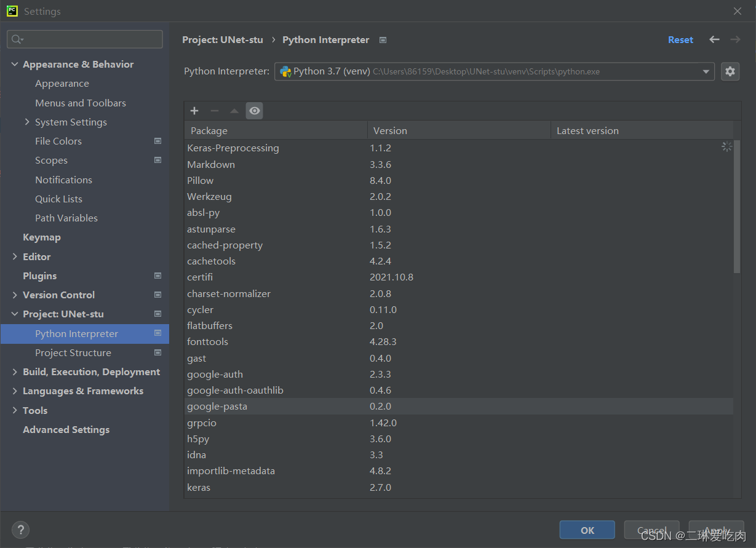The image size is (756, 548).
Task: Select Quick Lists in settings tree
Action: point(58,199)
